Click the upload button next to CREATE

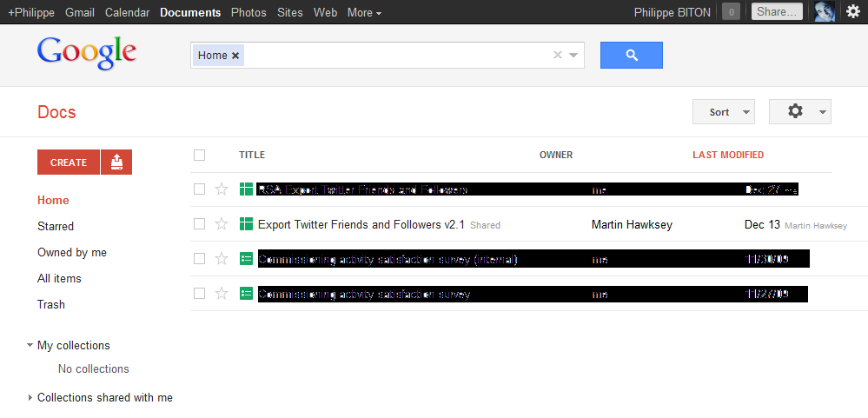(x=116, y=163)
